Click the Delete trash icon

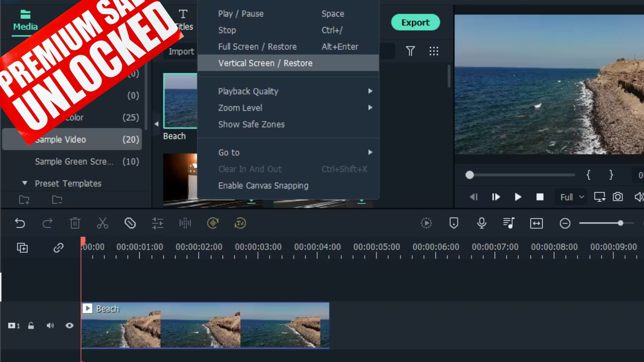75,223
